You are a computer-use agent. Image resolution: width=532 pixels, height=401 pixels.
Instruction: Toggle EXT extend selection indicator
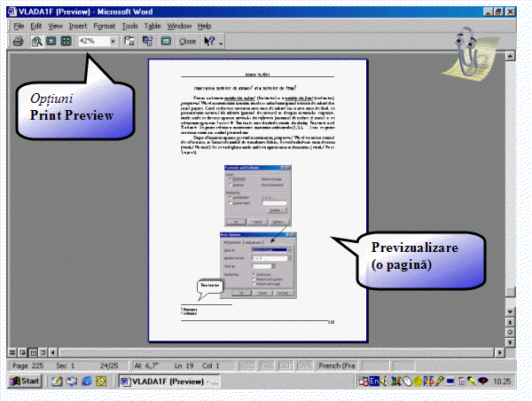pyautogui.click(x=285, y=366)
